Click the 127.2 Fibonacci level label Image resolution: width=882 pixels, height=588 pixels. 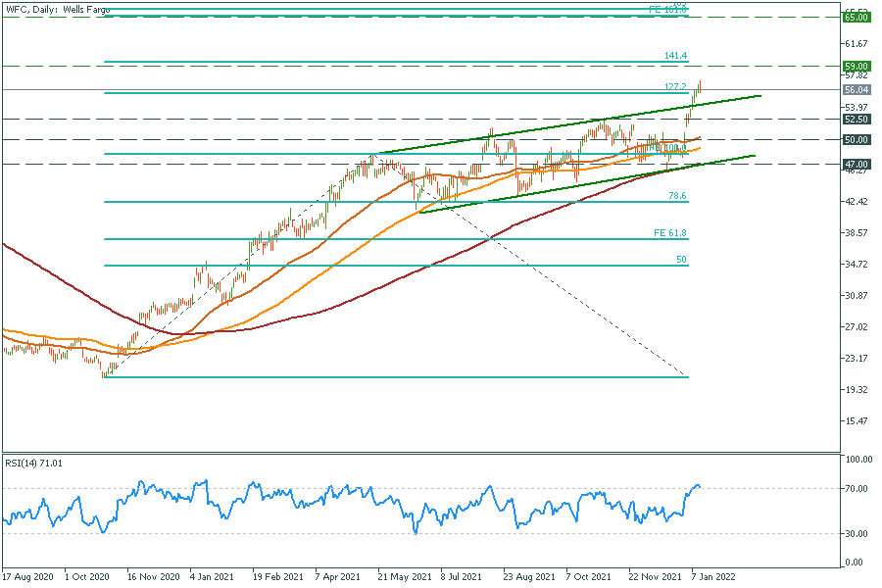pos(676,87)
